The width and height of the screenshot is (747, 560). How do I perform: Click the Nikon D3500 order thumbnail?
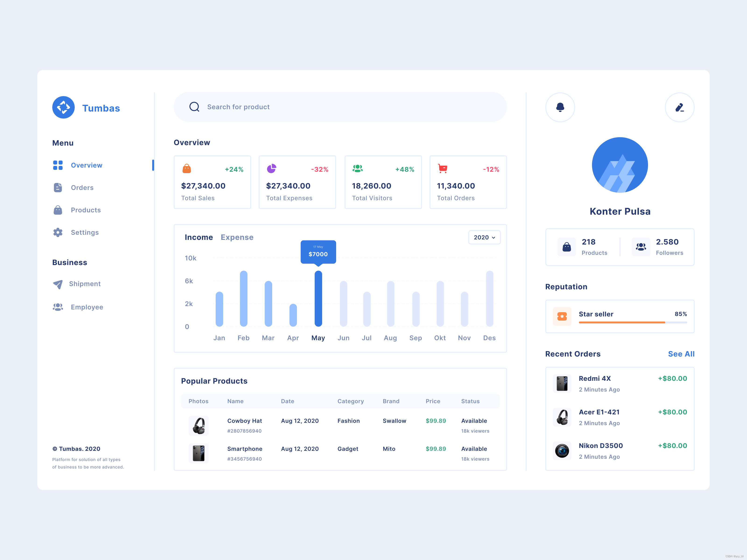click(x=562, y=451)
